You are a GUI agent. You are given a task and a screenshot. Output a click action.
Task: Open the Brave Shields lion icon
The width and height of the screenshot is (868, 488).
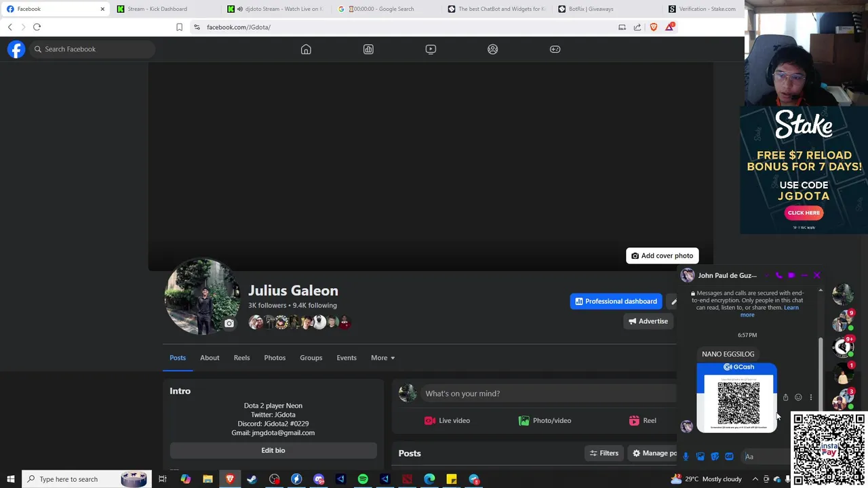point(654,27)
